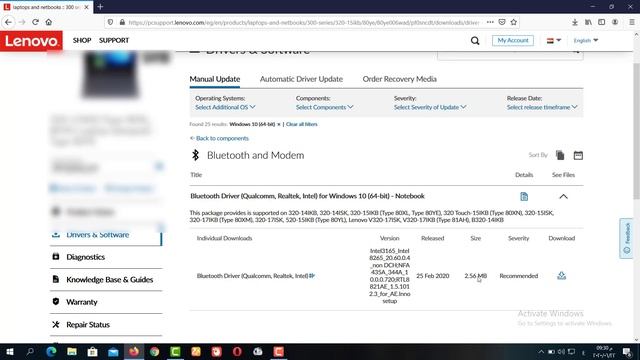Expand Select Additional OS dropdown
Image resolution: width=640 pixels, height=360 pixels.
pyautogui.click(x=225, y=107)
